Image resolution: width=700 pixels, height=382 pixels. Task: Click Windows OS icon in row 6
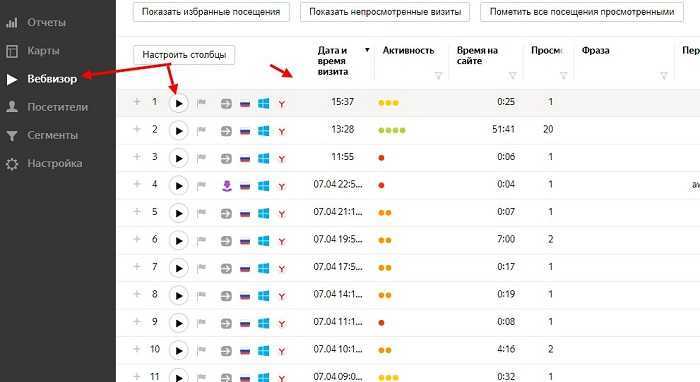(263, 241)
